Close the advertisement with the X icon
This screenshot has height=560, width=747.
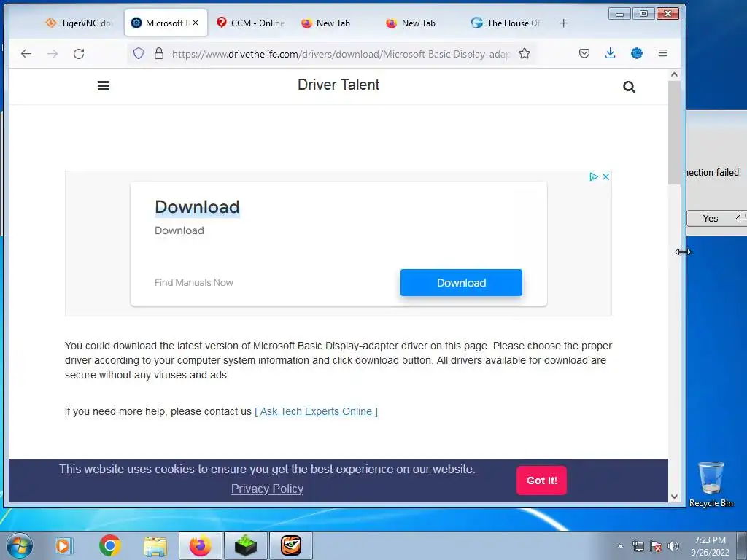[606, 176]
